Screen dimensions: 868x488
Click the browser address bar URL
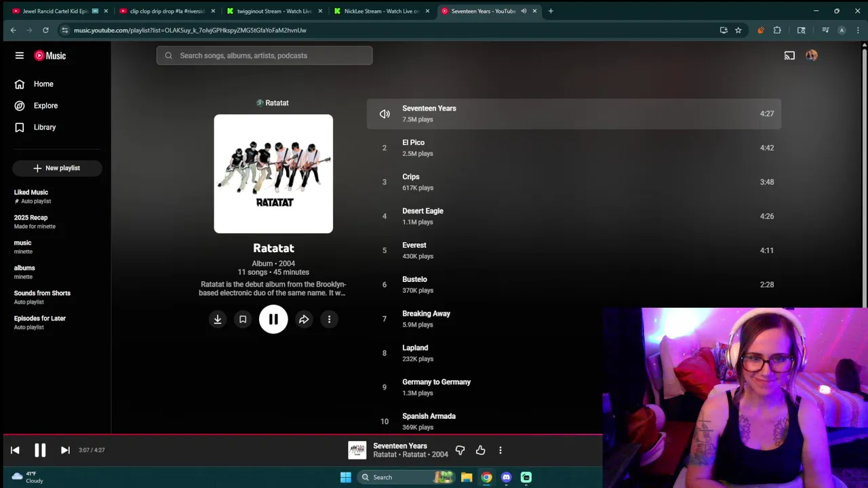coord(190,30)
